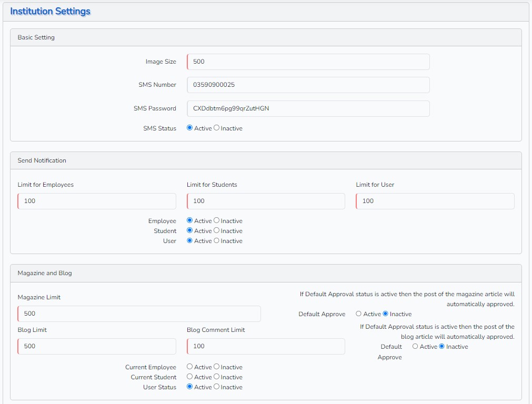
Task: Set SMS Status to Inactive
Action: click(217, 128)
